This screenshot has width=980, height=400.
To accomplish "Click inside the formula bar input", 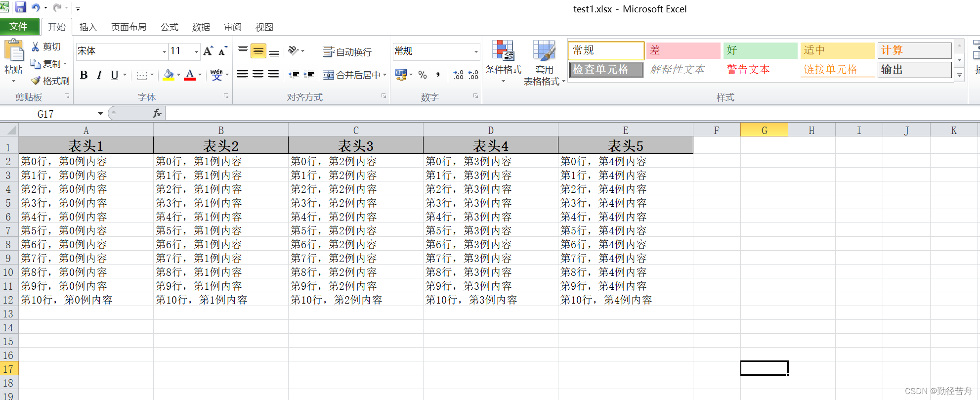I will (x=572, y=114).
